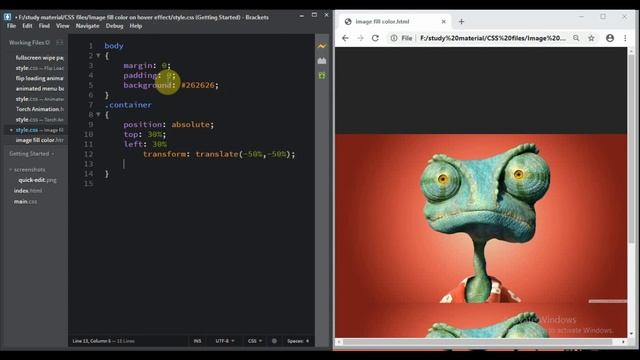Screen dimensions: 640x360
Task: Open animated menu working file
Action: [39, 89]
